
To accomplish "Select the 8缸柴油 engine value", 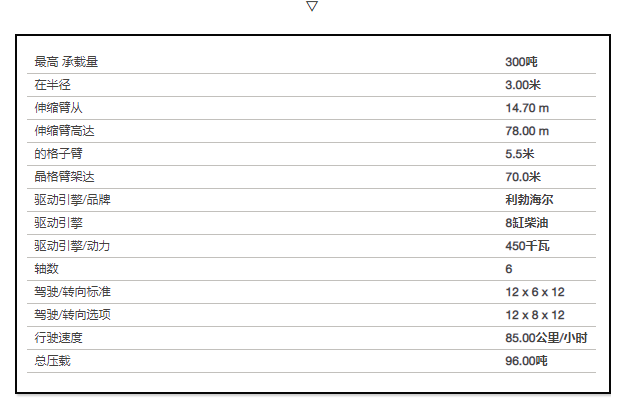I will pos(527,222).
